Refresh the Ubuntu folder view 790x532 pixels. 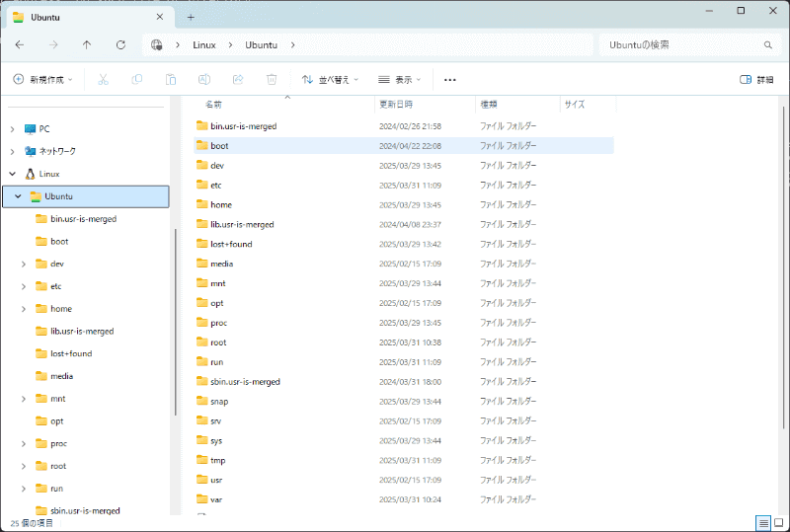click(x=120, y=44)
